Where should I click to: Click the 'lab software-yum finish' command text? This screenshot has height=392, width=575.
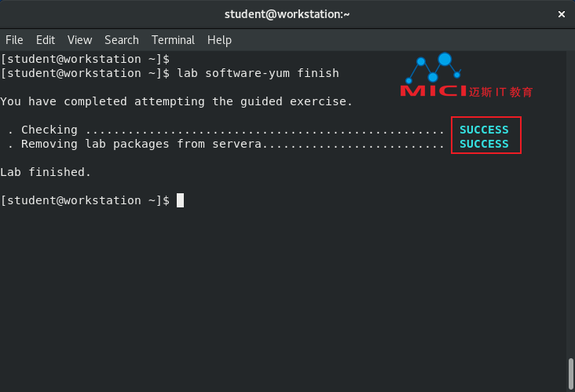tap(258, 73)
